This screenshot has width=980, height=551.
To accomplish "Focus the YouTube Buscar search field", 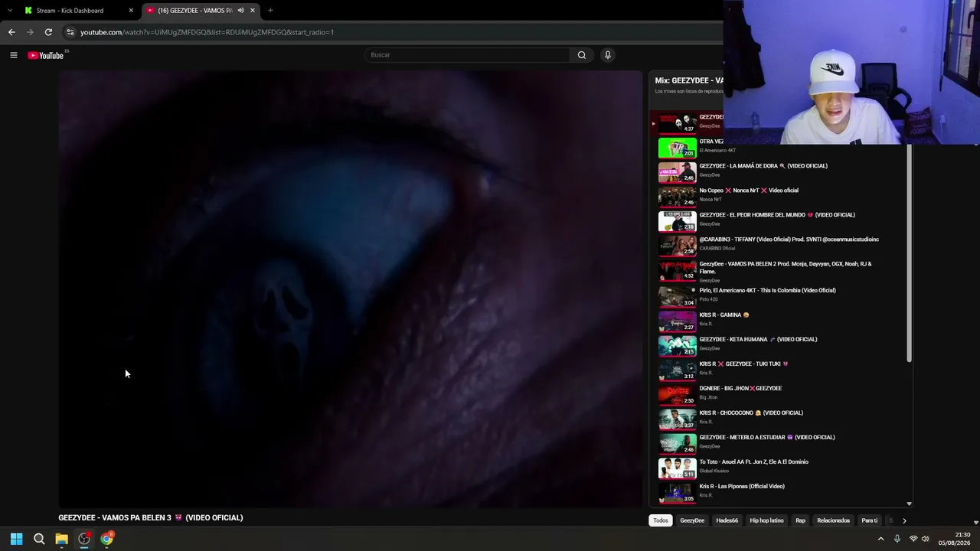I will [468, 55].
